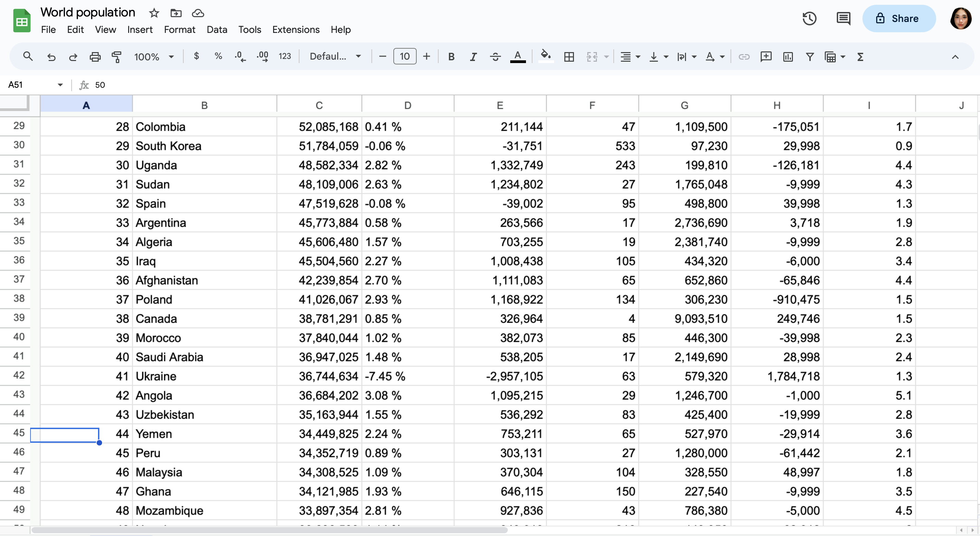
Task: Open the zoom 100% dropdown
Action: point(154,57)
